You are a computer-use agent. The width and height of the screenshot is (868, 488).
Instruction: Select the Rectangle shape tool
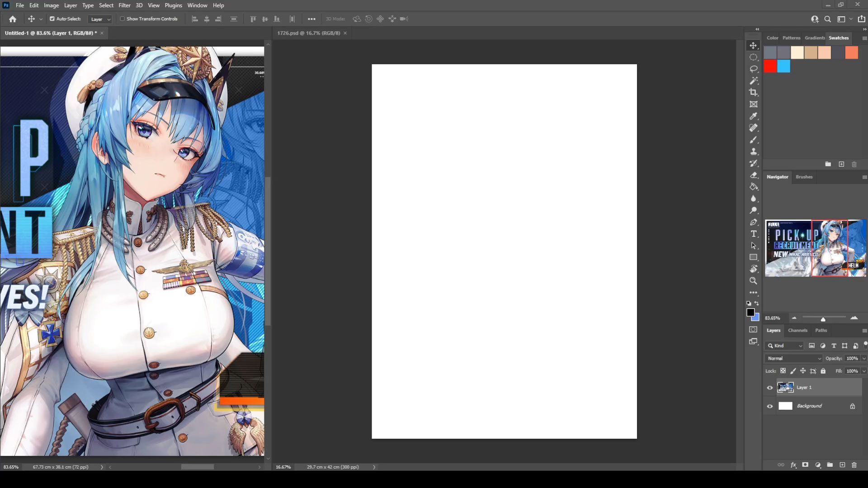[753, 257]
